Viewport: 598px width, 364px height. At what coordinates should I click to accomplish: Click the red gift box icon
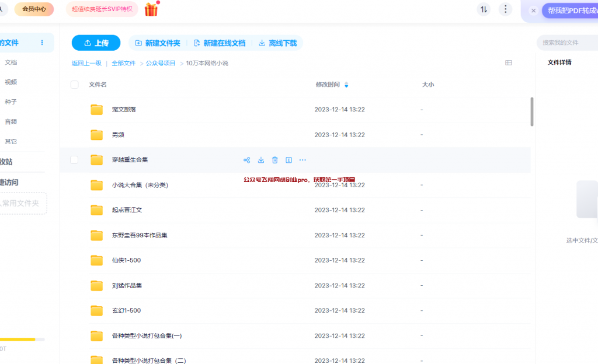click(x=151, y=9)
